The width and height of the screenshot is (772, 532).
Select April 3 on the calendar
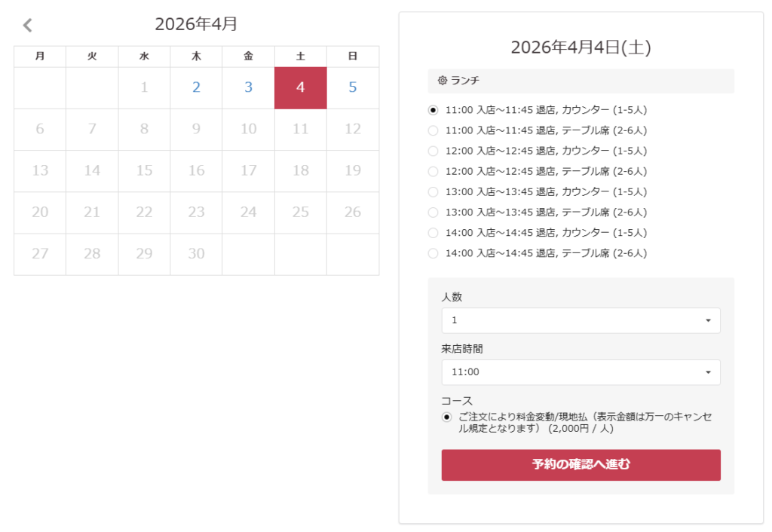point(248,87)
